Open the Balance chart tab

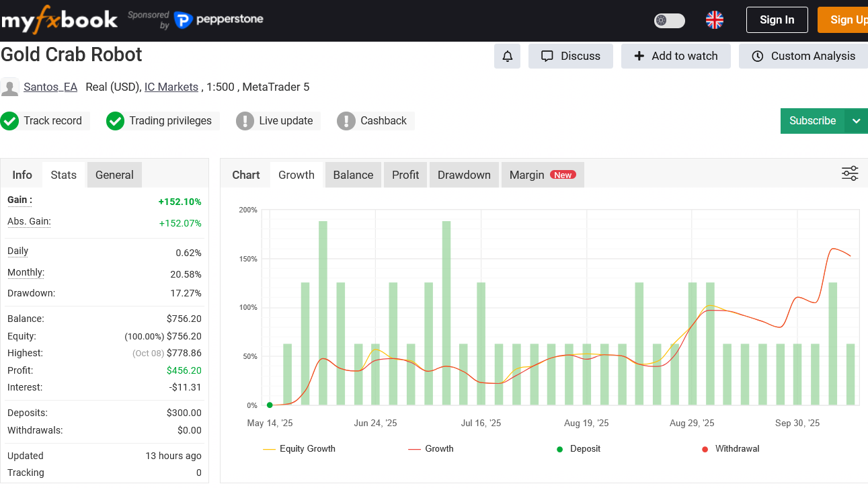[353, 175]
